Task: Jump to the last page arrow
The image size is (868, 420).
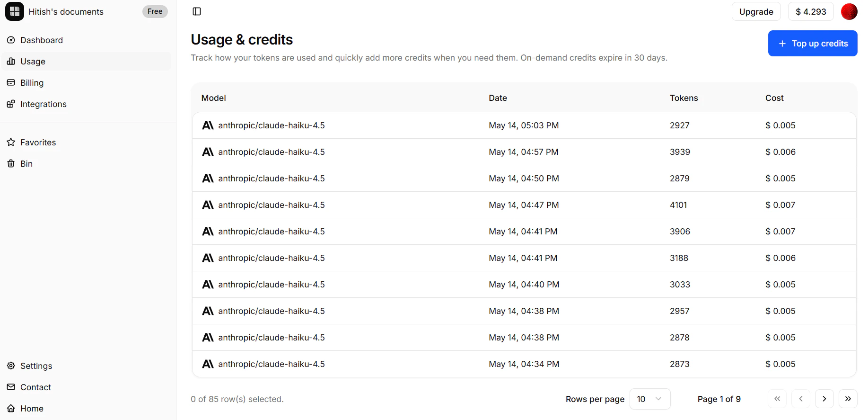Action: 848,399
